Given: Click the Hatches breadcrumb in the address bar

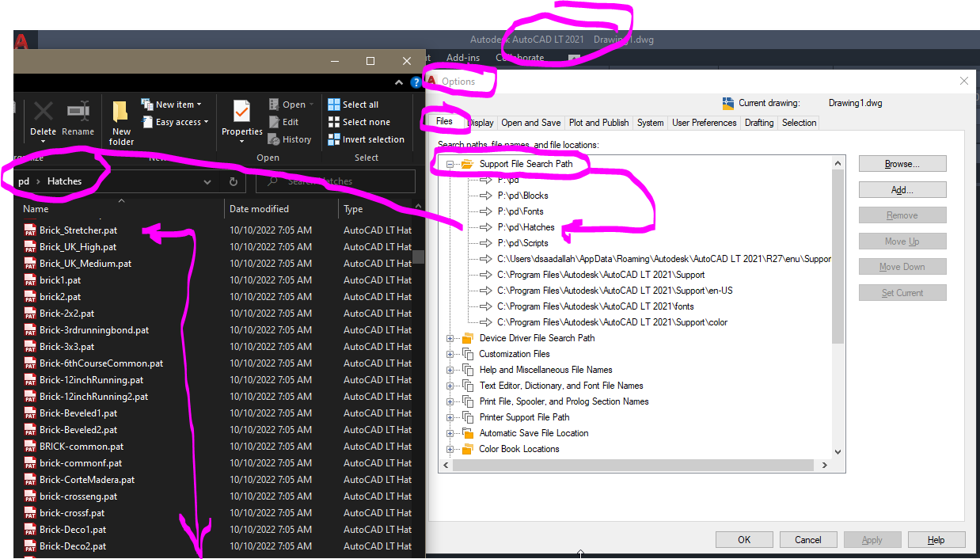Looking at the screenshot, I should point(64,181).
